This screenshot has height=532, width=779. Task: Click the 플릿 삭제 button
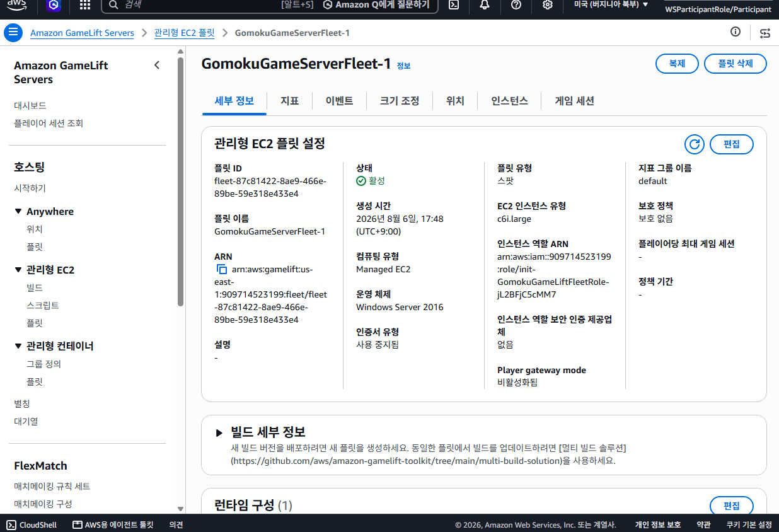tap(736, 64)
